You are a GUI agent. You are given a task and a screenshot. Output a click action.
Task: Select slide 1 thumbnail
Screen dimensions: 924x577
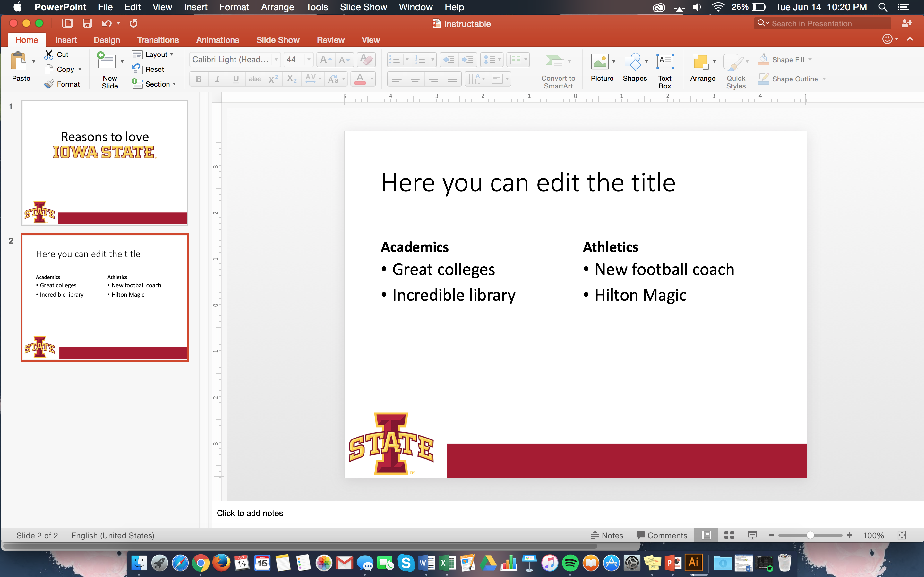[x=105, y=164]
